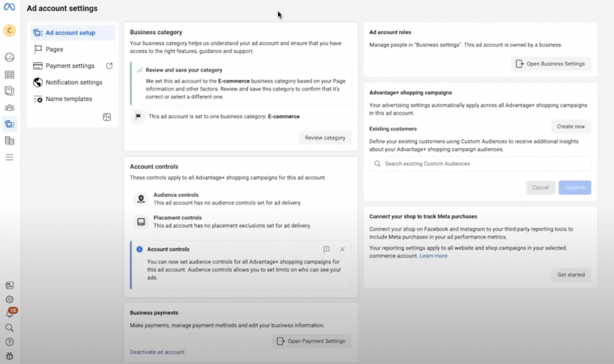Click the Deactivate ad account link
Screen dimensions: 614x364
pyautogui.click(x=157, y=352)
